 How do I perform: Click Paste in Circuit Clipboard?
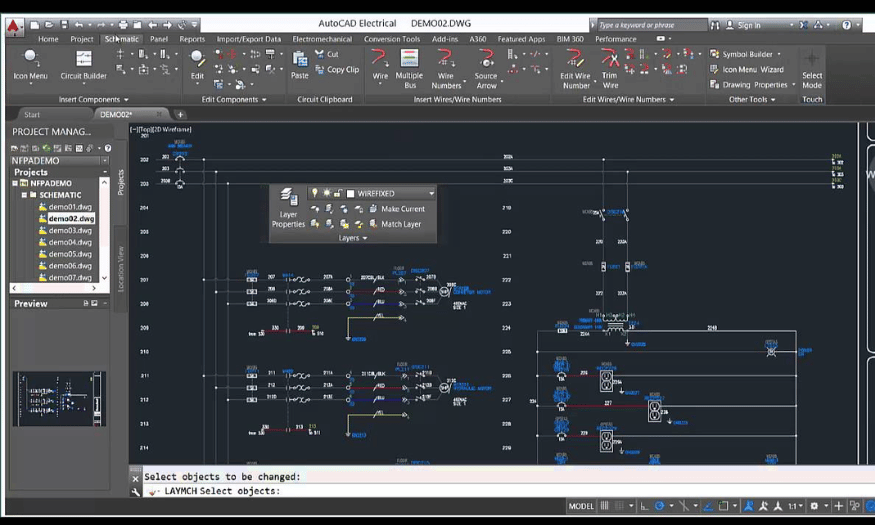click(x=300, y=66)
